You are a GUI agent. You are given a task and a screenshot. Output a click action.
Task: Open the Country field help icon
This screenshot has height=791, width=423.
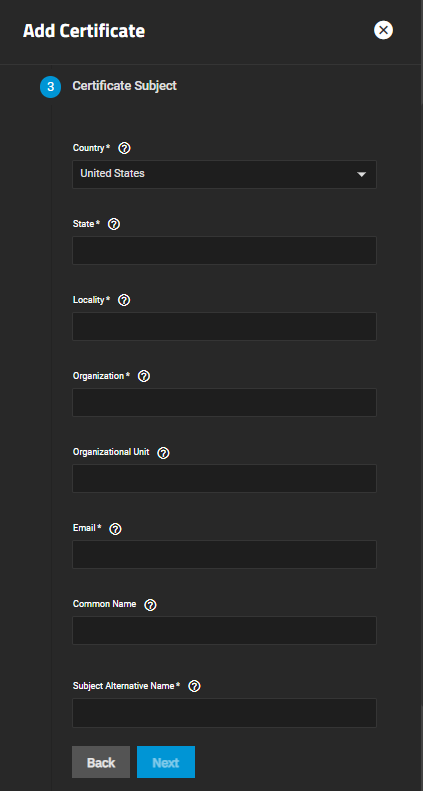(x=124, y=148)
